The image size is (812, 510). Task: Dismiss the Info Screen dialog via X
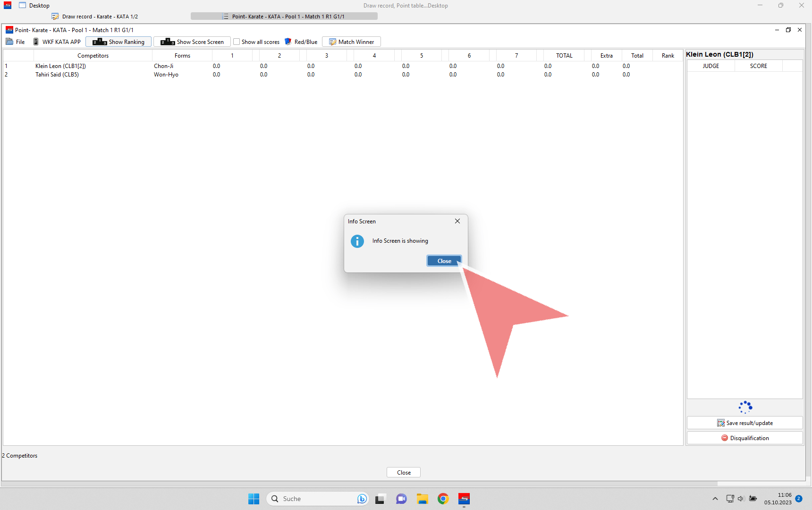[457, 221]
